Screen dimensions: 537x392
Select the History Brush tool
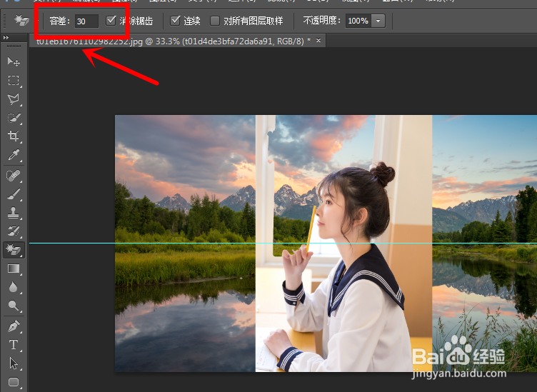pyautogui.click(x=14, y=231)
